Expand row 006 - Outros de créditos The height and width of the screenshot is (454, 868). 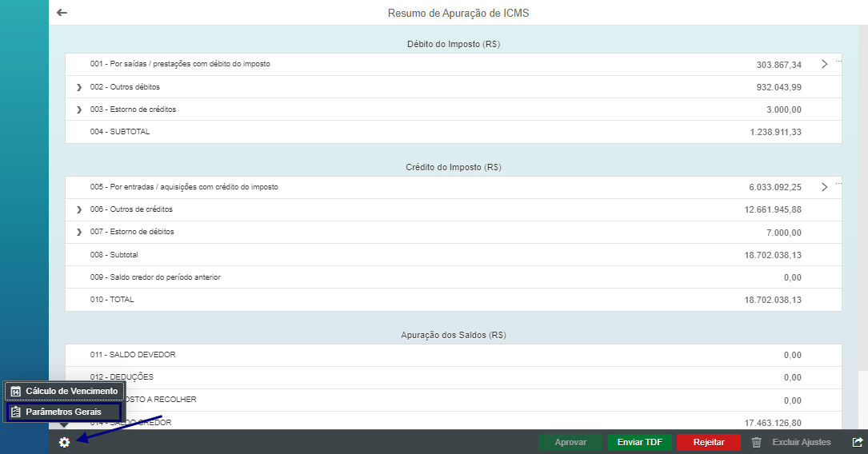[78, 209]
